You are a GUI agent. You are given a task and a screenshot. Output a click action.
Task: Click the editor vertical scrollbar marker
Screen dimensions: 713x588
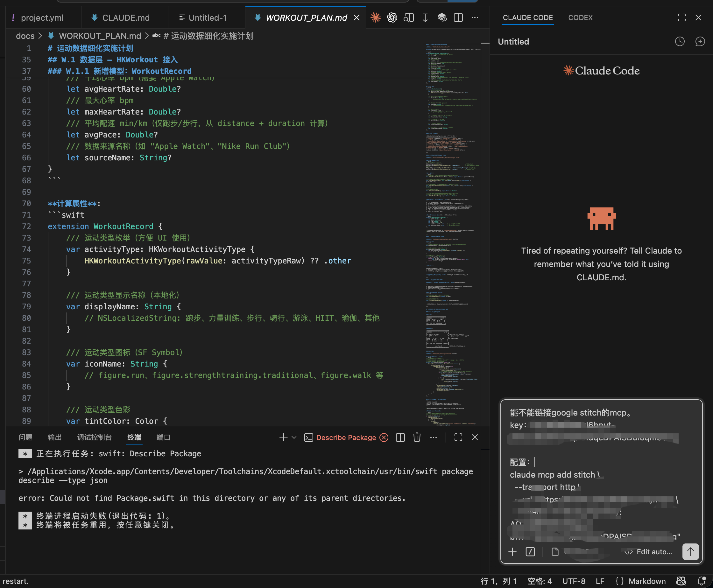pos(485,43)
